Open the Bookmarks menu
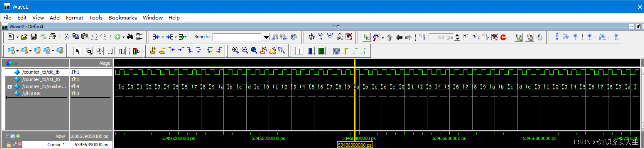The height and width of the screenshot is (149, 644). coord(122,18)
